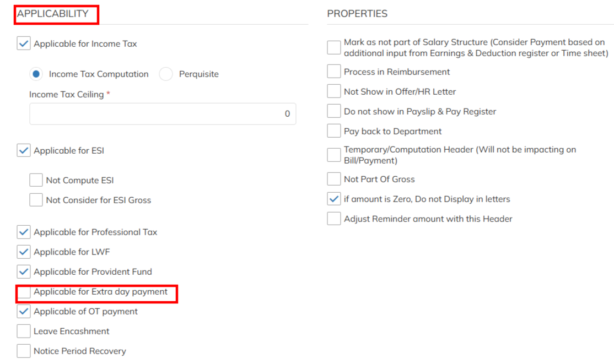The width and height of the screenshot is (614, 364).
Task: Enable Not Compute ESI checkbox
Action: click(x=36, y=181)
